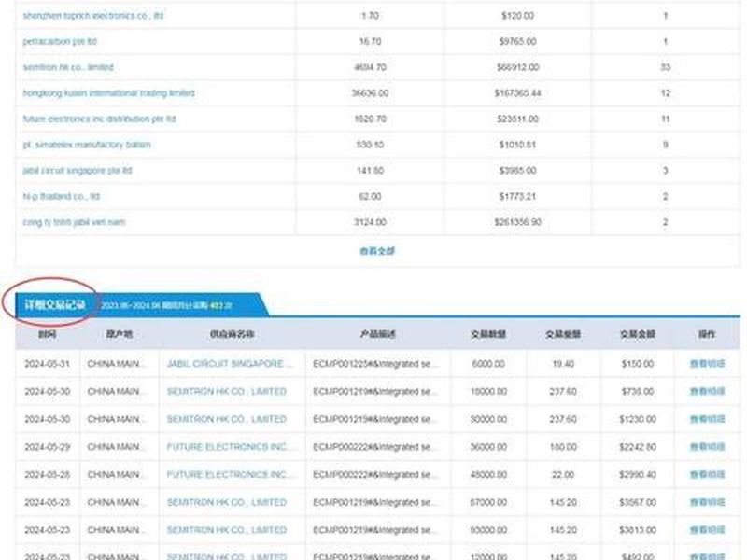This screenshot has height=560, width=747.
Task: Select the $23511.00 amount cell
Action: point(518,119)
